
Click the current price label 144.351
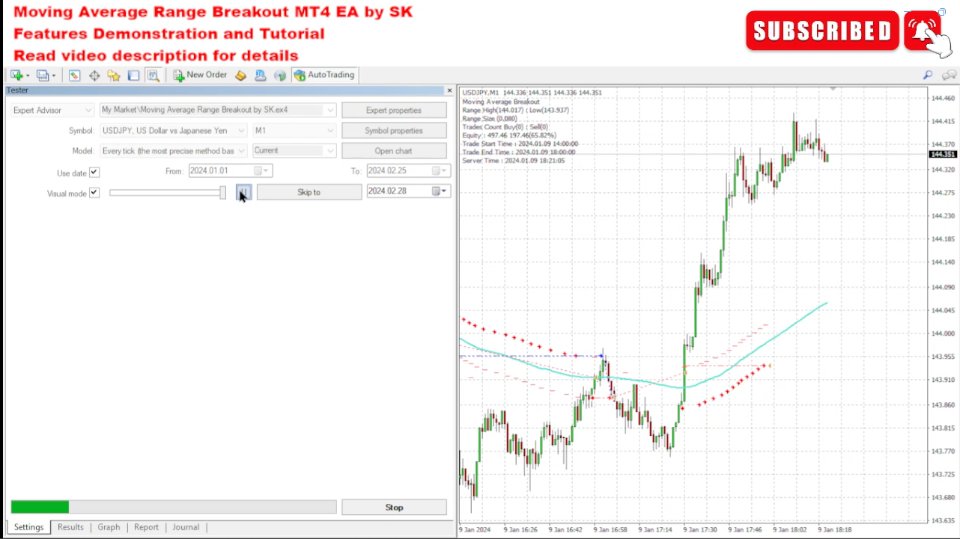pyautogui.click(x=943, y=154)
